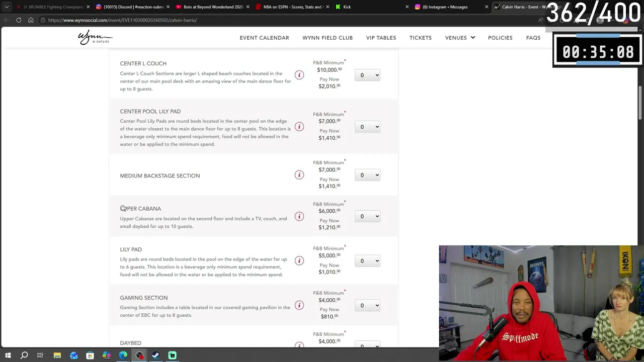Screen dimensions: 644x362
Task: Click the CENTER L COUCH heading
Action: [143, 63]
